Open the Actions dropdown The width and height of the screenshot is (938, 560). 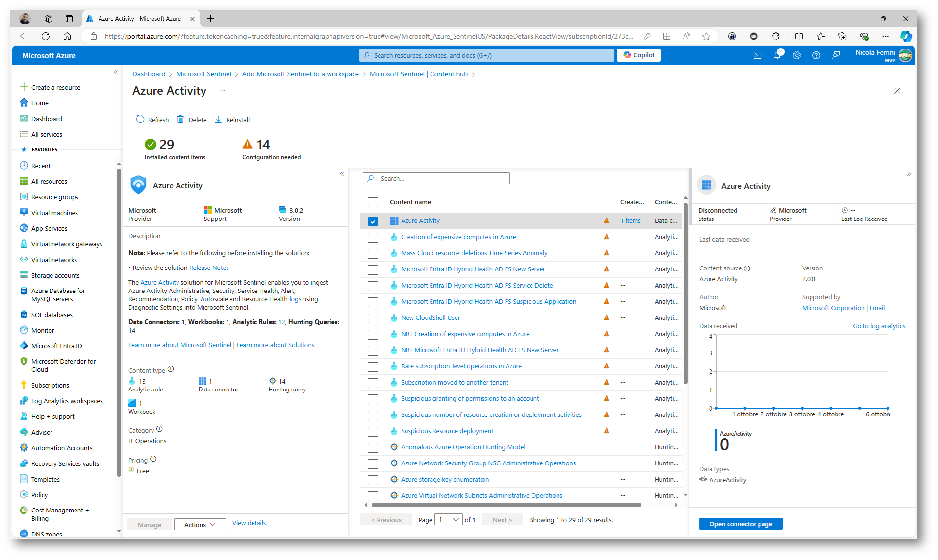[x=200, y=525]
